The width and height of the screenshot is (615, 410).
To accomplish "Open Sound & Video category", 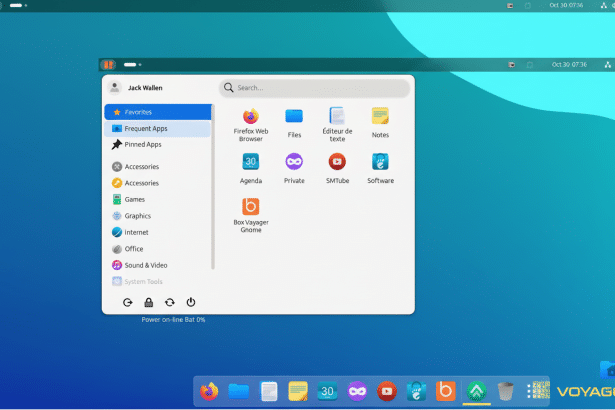I will point(158,266).
